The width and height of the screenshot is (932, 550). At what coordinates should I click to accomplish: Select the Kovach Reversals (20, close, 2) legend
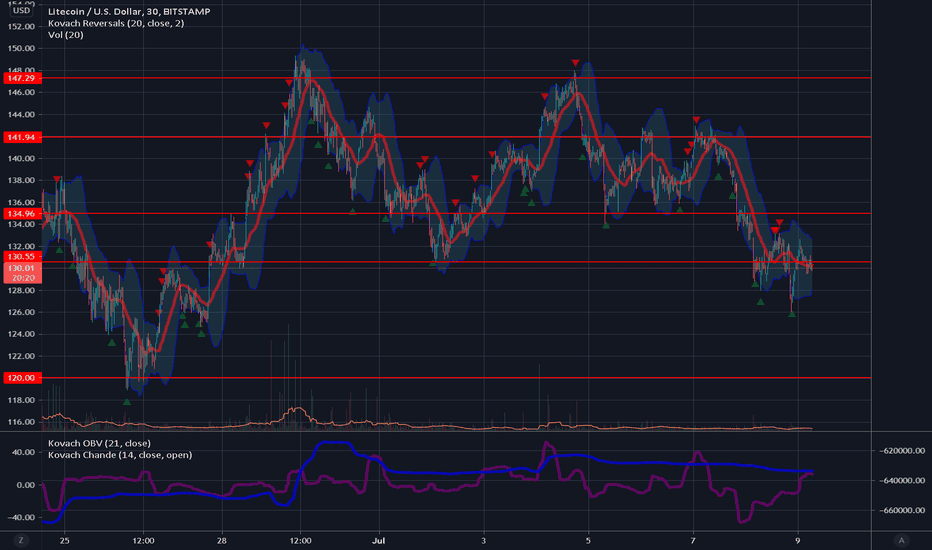[x=116, y=23]
